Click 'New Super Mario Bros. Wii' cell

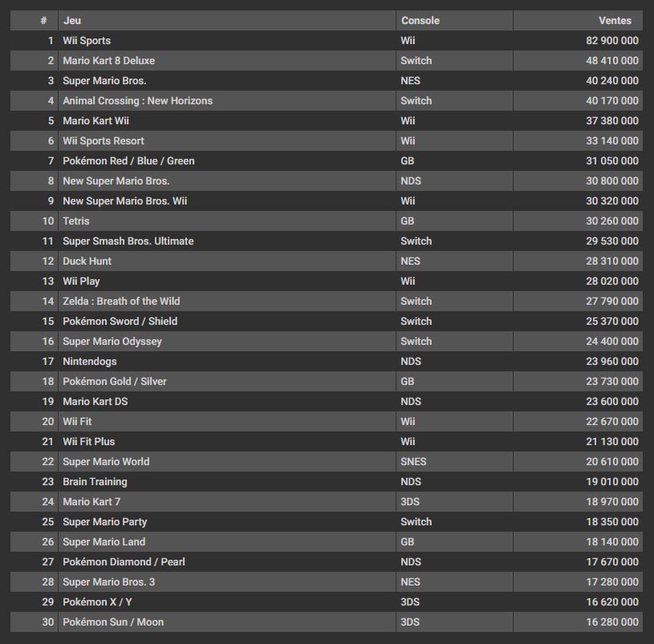tap(125, 201)
